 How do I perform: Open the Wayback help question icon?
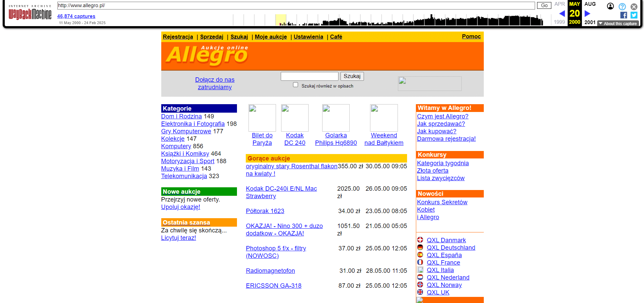tap(622, 6)
